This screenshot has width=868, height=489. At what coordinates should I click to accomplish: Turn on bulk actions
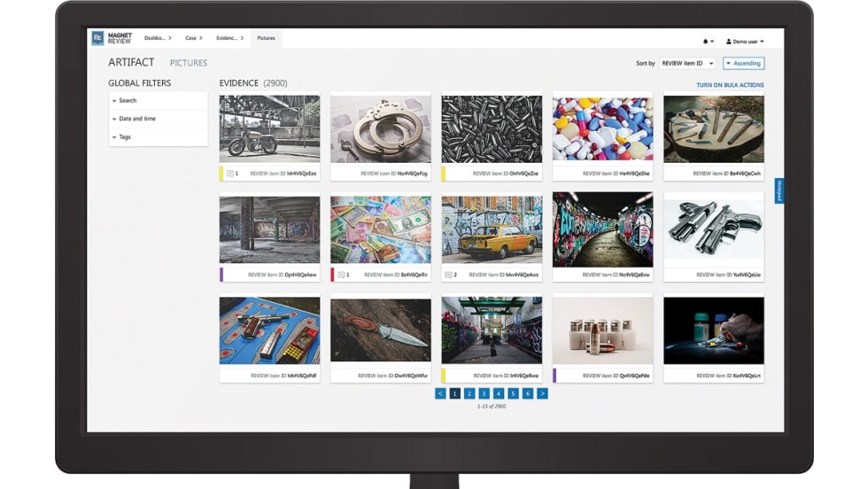point(730,85)
